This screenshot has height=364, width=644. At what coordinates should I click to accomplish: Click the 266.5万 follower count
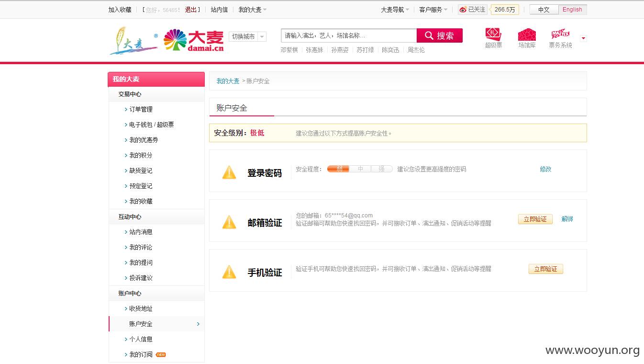click(x=505, y=10)
